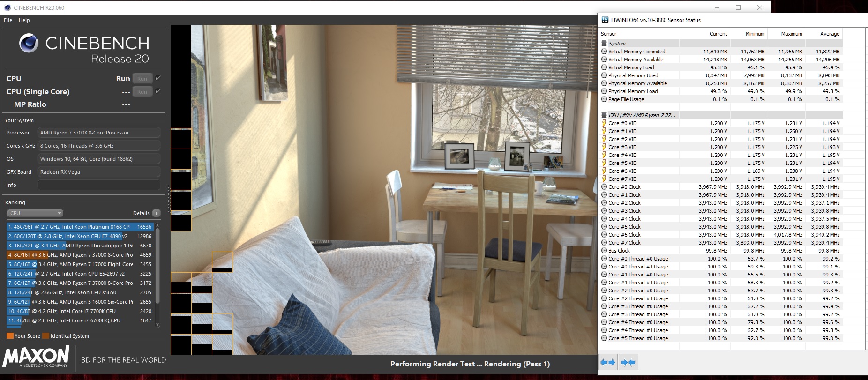Select the Intel Xeon Platinum 8168 ranking row
The height and width of the screenshot is (380, 868).
click(x=80, y=227)
